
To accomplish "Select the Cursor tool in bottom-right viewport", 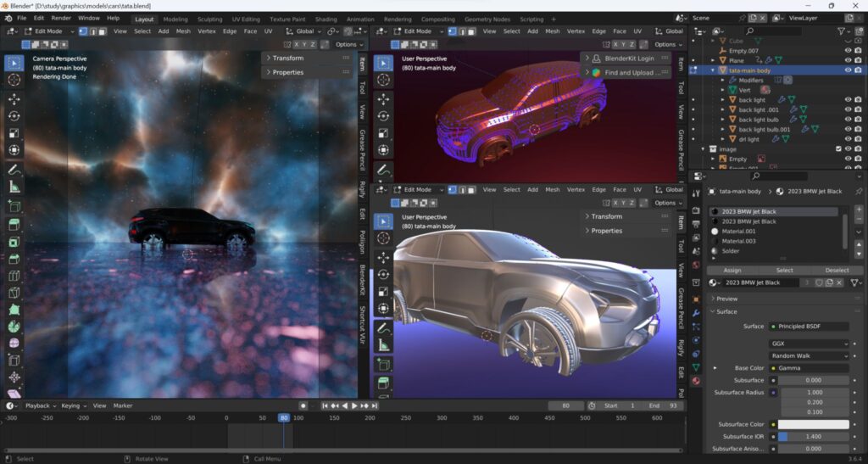I will pyautogui.click(x=383, y=238).
